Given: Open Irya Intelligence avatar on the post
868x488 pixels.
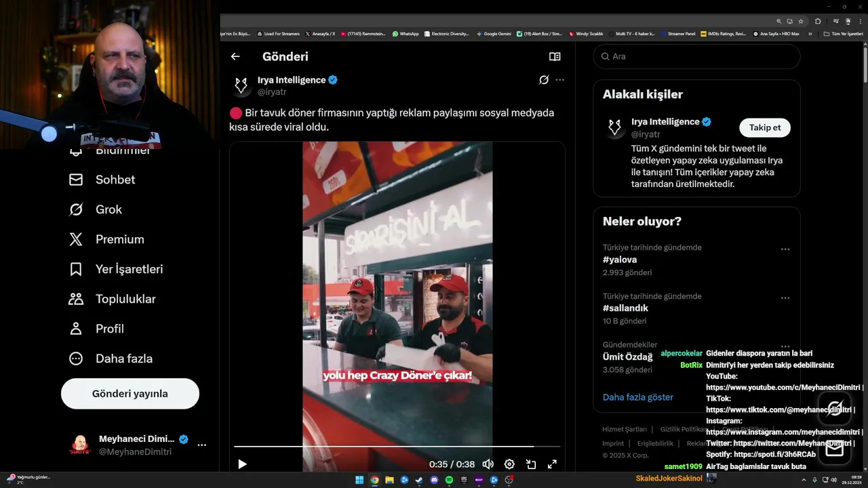Looking at the screenshot, I should 241,85.
